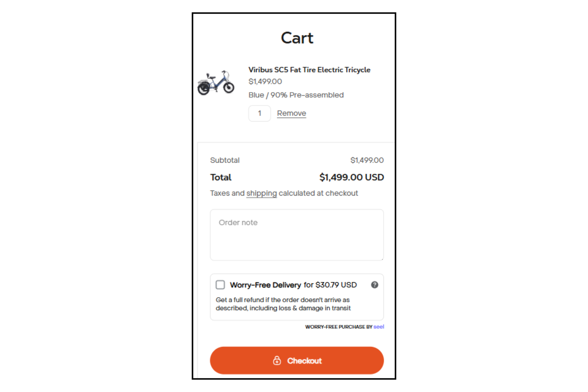
Task: Click the product price under the title
Action: pyautogui.click(x=265, y=82)
